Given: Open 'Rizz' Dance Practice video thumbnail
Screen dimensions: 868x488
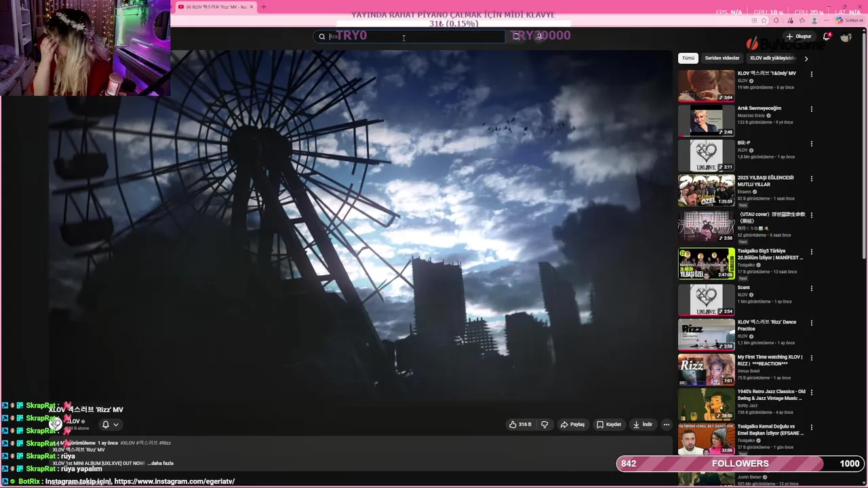Looking at the screenshot, I should click(706, 334).
